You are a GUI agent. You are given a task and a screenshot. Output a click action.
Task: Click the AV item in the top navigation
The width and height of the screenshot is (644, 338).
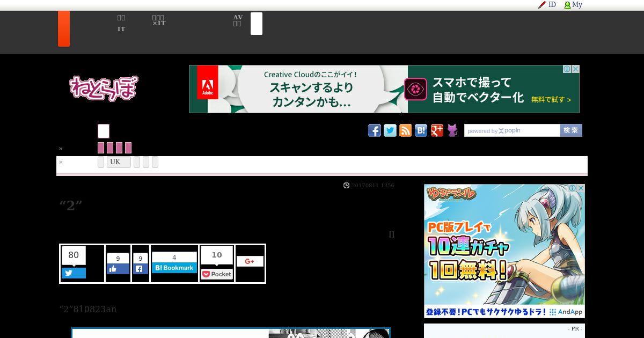pyautogui.click(x=238, y=18)
